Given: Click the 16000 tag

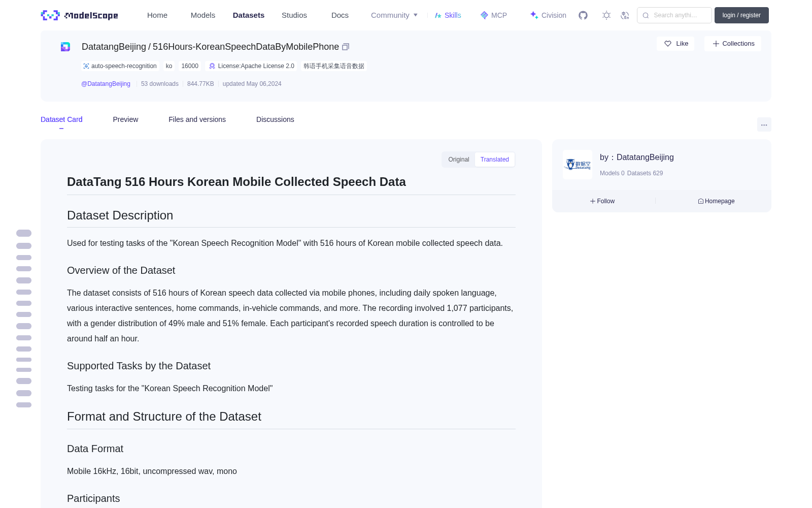Looking at the screenshot, I should coord(190,66).
